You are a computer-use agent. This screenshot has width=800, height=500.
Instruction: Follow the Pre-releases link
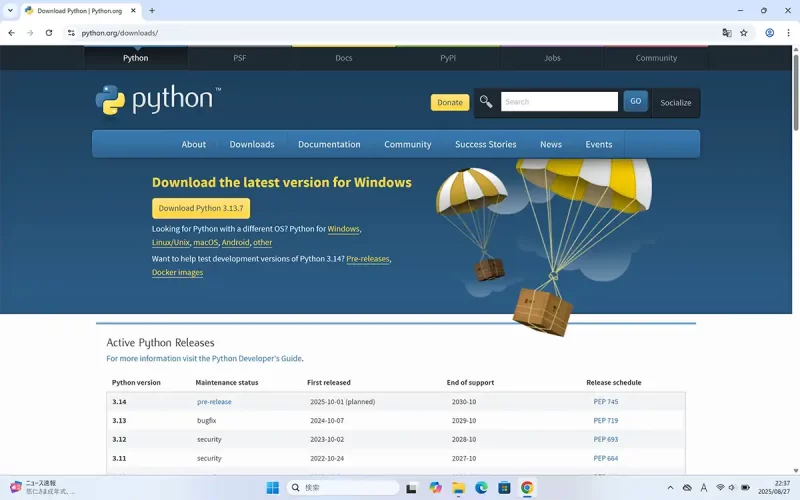[368, 259]
